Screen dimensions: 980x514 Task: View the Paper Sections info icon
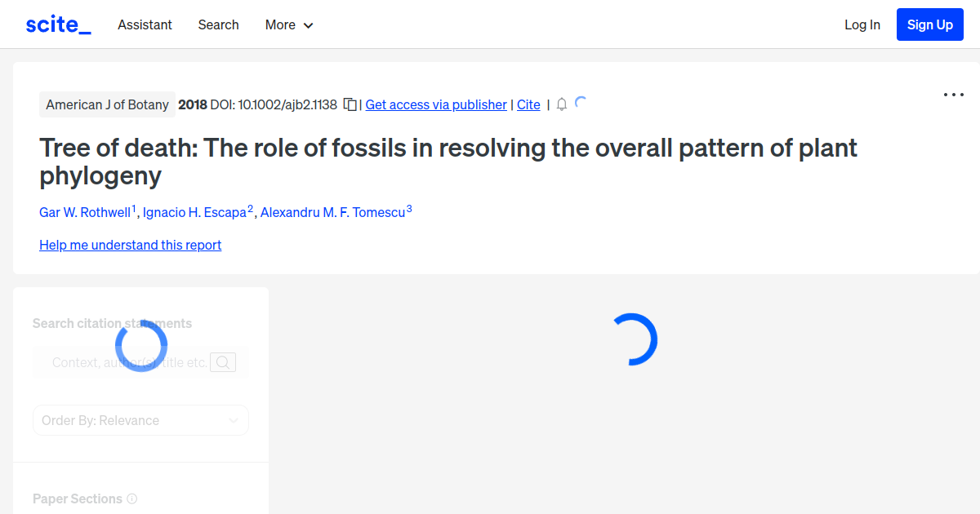click(x=132, y=498)
